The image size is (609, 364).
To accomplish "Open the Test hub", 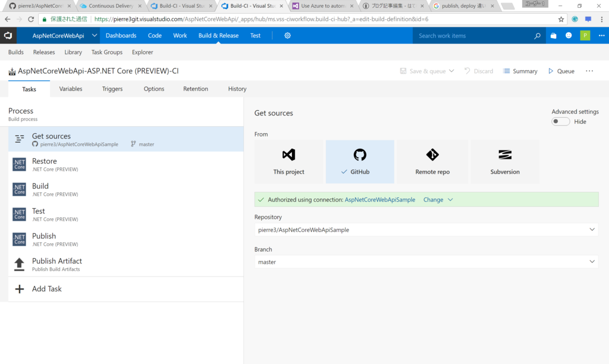I will tap(255, 35).
